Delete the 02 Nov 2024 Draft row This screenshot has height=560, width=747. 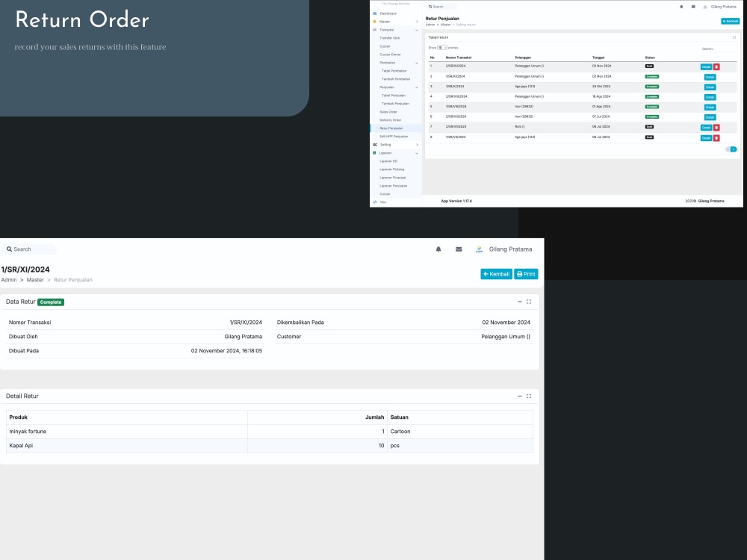coord(716,66)
